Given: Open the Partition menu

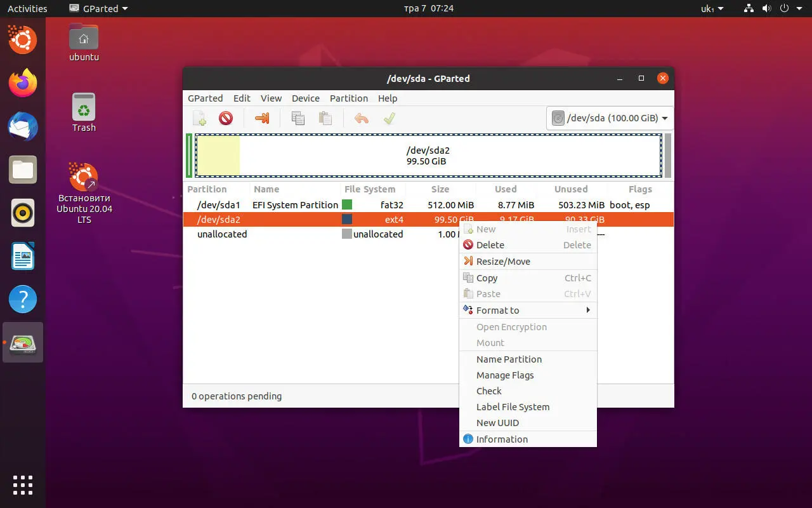Looking at the screenshot, I should coord(349,98).
